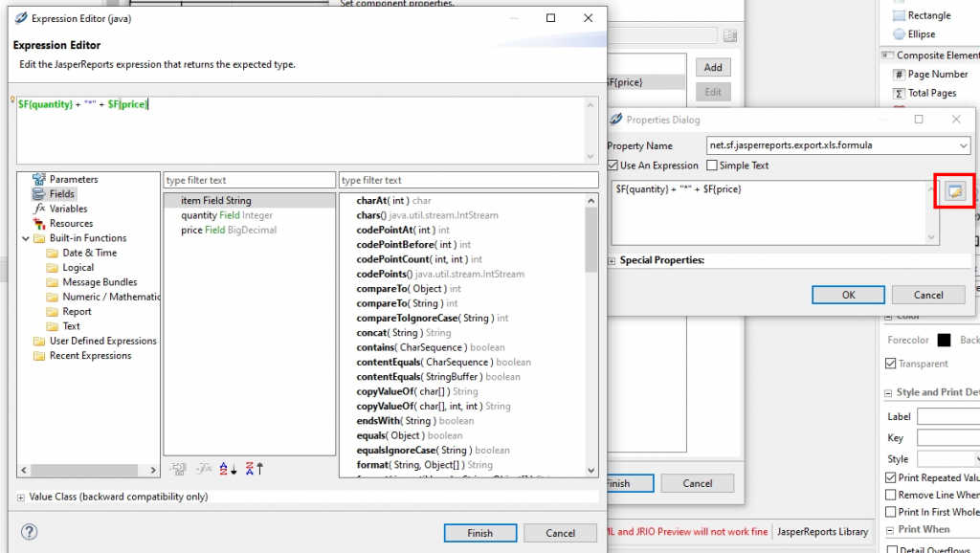Viewport: 980px width, 553px height.
Task: Click the icon beside the properties filter field
Action: 730,35
